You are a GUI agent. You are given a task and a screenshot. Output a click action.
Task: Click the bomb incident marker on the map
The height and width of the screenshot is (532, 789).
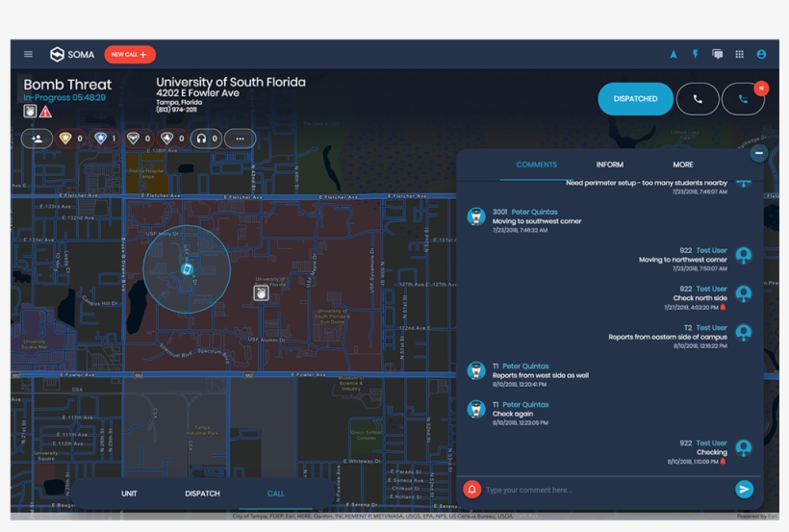click(261, 292)
